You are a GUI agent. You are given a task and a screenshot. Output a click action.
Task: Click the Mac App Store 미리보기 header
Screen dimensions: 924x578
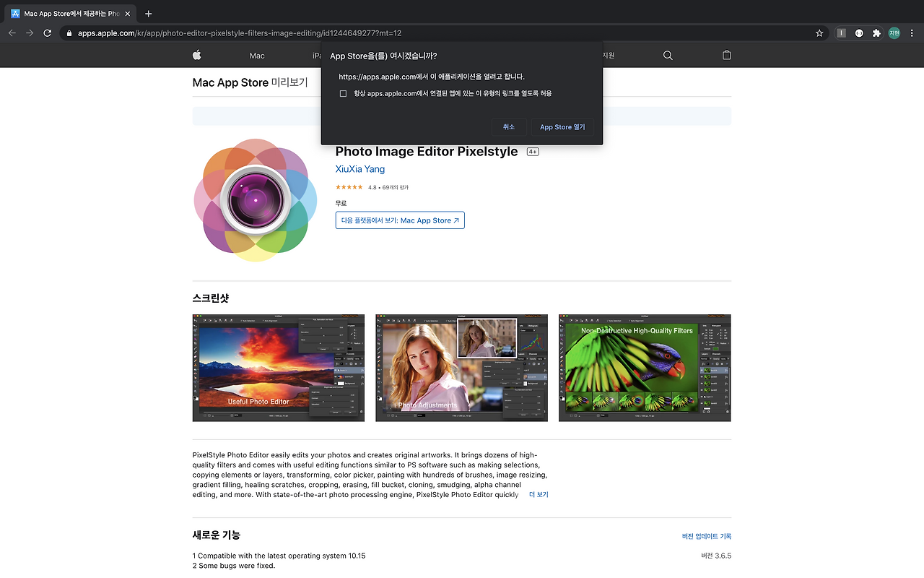(250, 82)
